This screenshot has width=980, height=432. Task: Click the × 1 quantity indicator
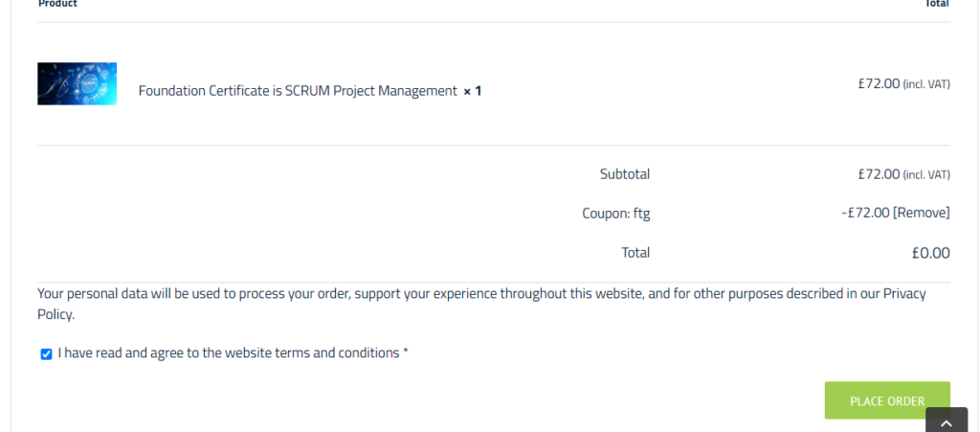pyautogui.click(x=473, y=91)
